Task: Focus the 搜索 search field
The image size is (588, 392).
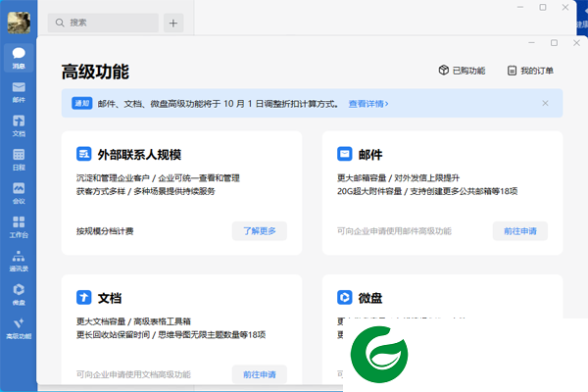Action: [x=103, y=23]
